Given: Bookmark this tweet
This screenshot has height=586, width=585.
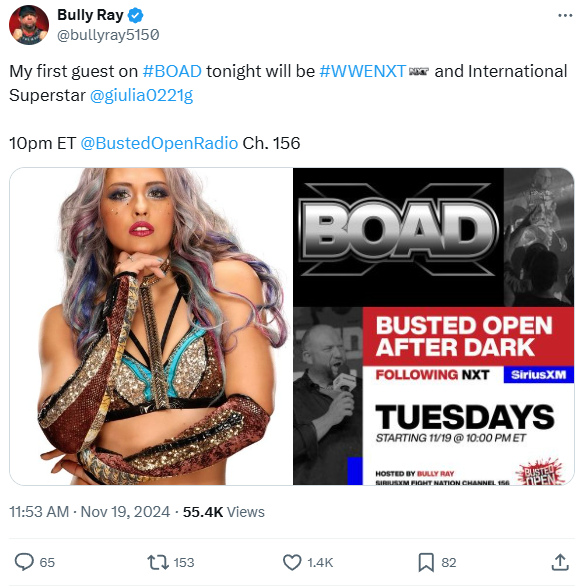Looking at the screenshot, I should click(x=426, y=562).
